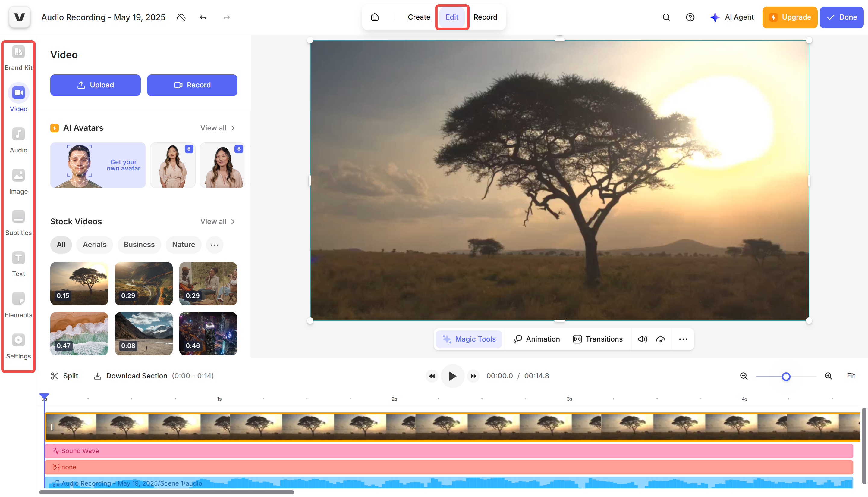The image size is (868, 497).
Task: Select the 0:15 tree stock video thumbnail
Action: click(x=79, y=284)
